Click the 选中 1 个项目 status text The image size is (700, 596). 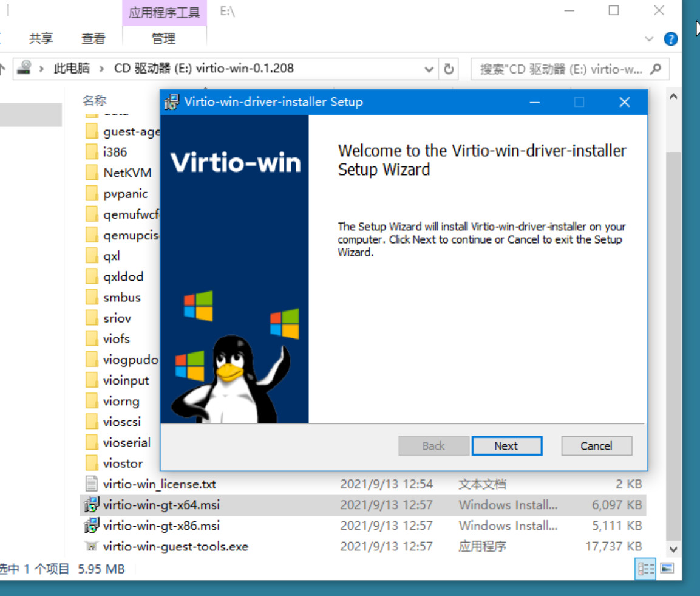click(35, 569)
